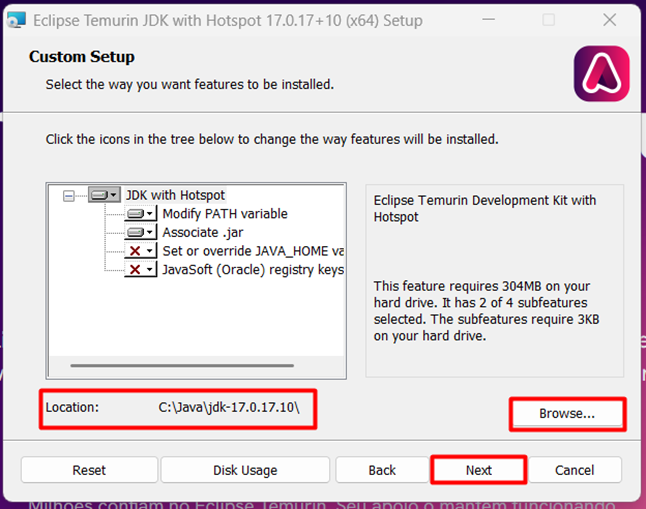Collapse the JDK with Hotspot tree node
The width and height of the screenshot is (646, 509).
point(69,196)
